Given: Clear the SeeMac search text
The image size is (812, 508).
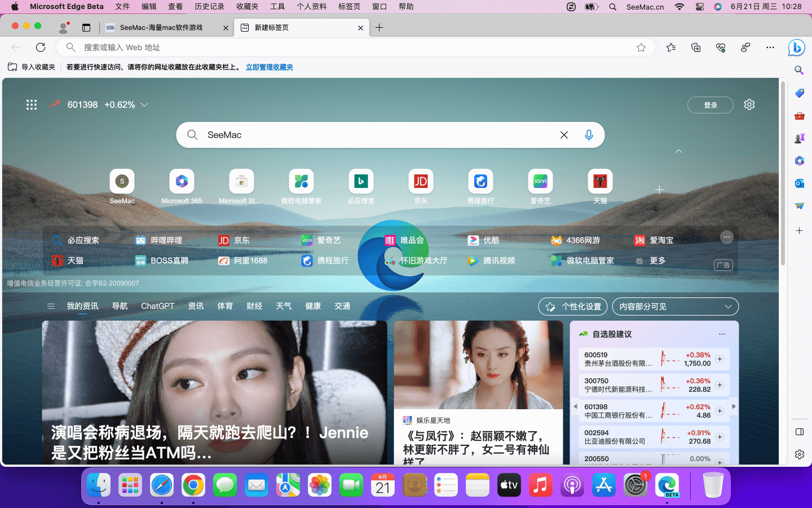Looking at the screenshot, I should pyautogui.click(x=564, y=135).
